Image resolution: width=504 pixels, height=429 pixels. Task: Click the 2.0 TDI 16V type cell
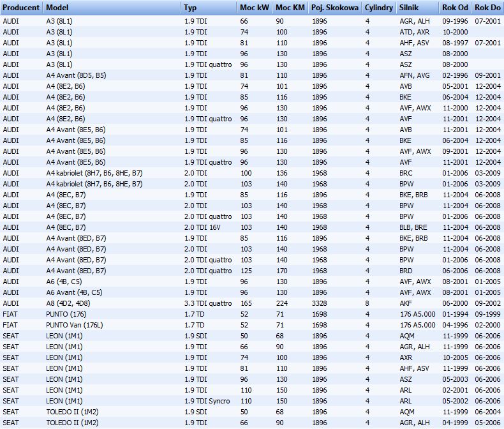202,227
